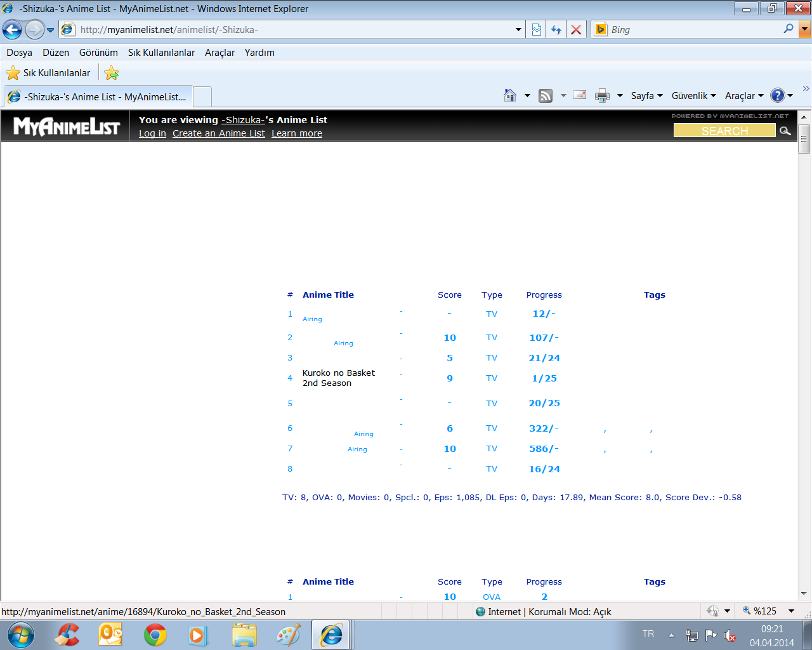Click Create an Anime List link

click(x=219, y=133)
